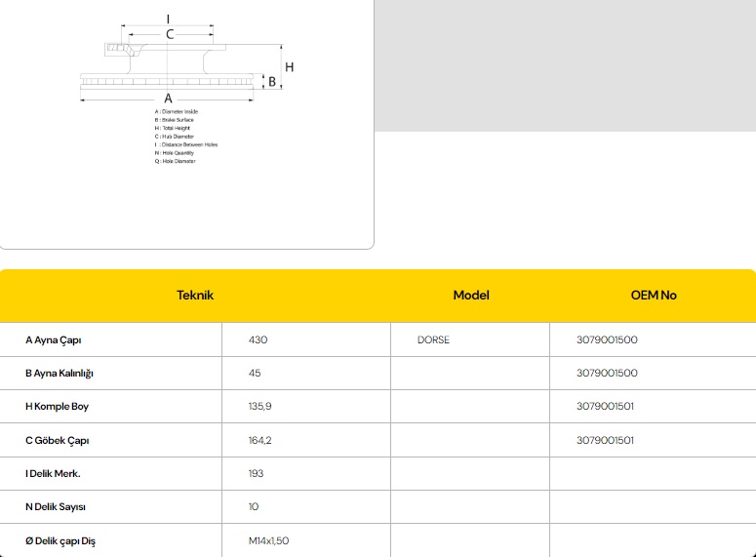Click the 'Hub Diameter' legend line
This screenshot has width=756, height=557.
click(x=174, y=137)
